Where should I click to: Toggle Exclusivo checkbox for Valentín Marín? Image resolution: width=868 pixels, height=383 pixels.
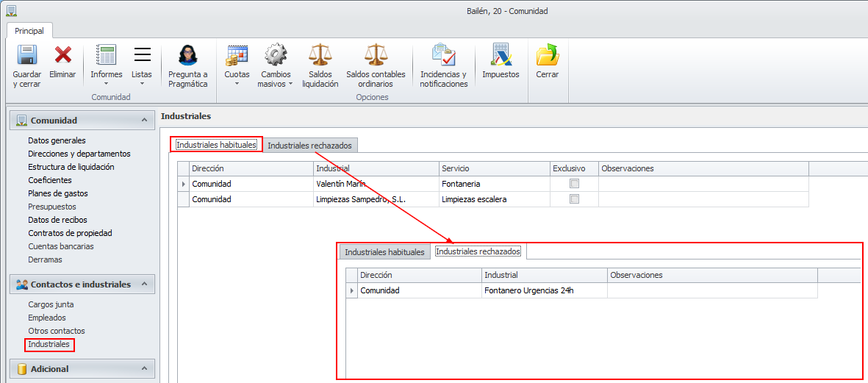[x=575, y=184]
